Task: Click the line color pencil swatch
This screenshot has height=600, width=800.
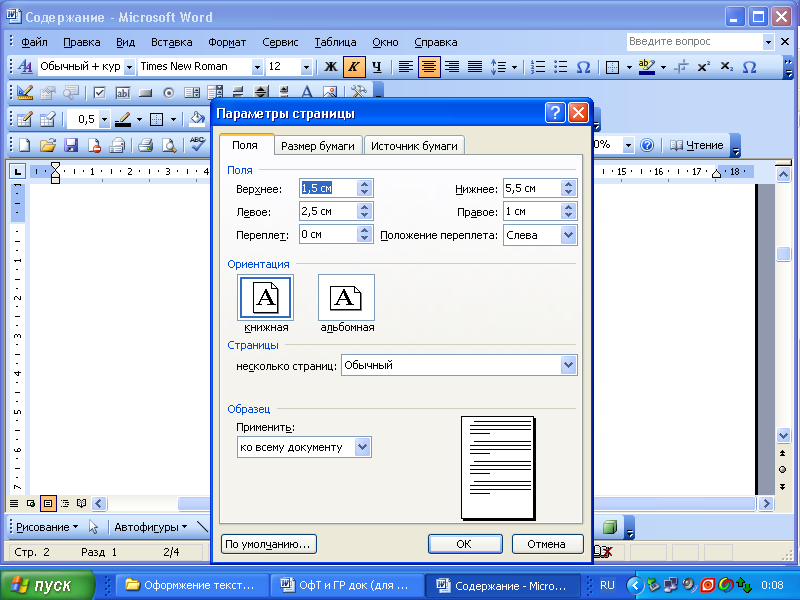Action: pyautogui.click(x=123, y=120)
